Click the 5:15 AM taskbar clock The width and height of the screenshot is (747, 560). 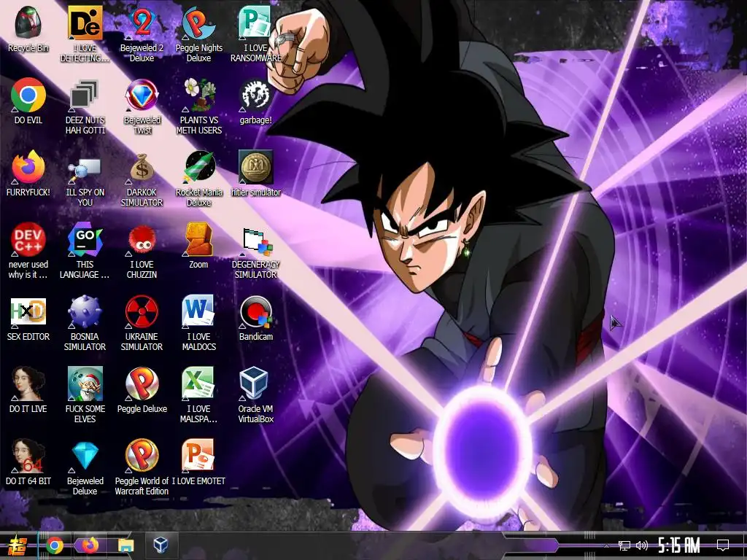point(679,545)
